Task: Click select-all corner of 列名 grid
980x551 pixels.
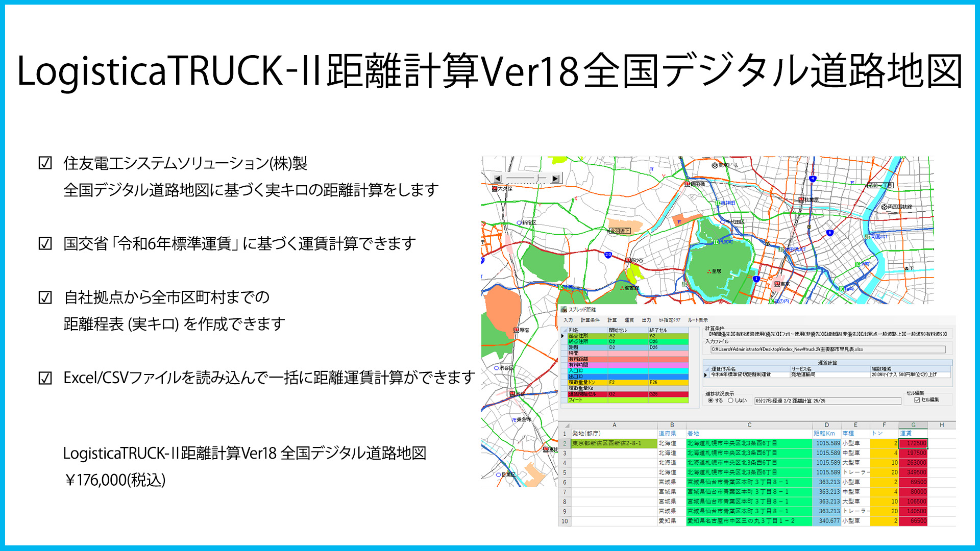Action: pos(563,330)
